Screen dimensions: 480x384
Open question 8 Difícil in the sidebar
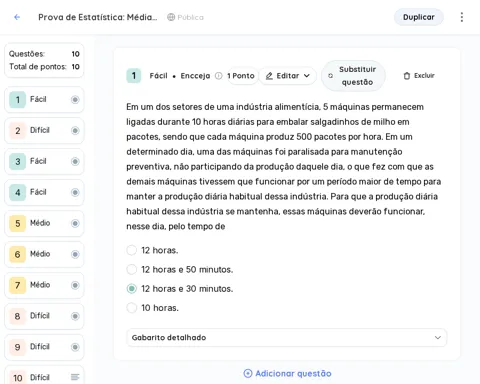coord(44,316)
